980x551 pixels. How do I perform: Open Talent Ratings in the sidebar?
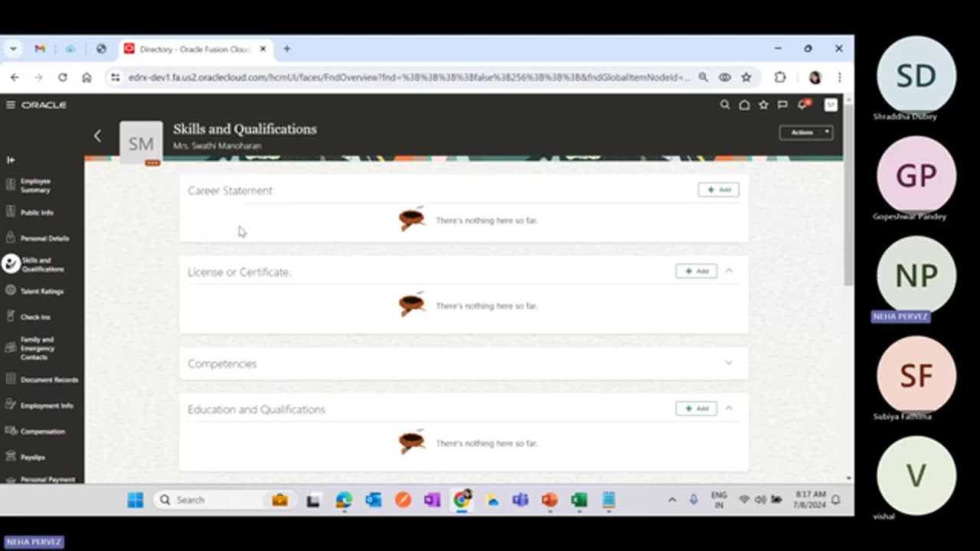click(41, 291)
